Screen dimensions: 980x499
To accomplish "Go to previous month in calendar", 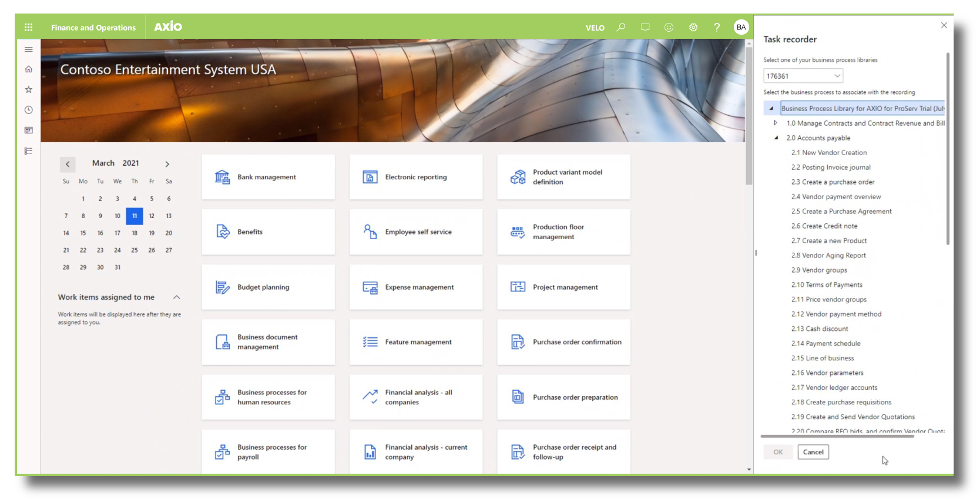I will [68, 164].
